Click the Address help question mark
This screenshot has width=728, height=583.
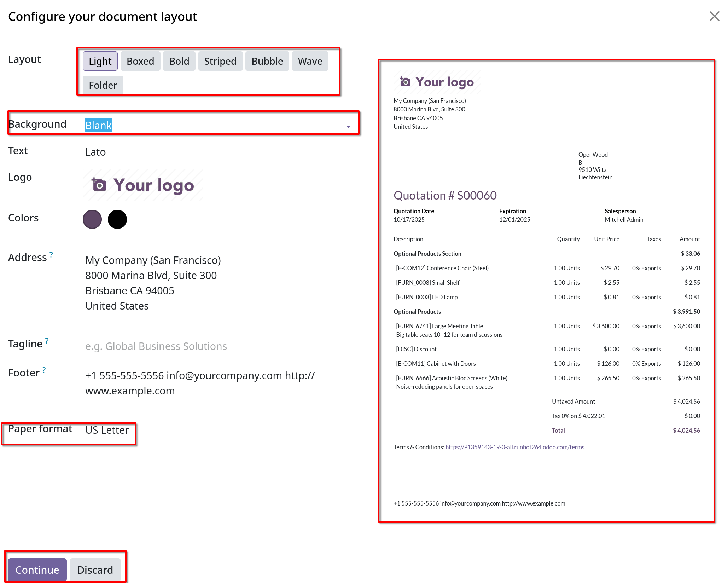pos(51,254)
